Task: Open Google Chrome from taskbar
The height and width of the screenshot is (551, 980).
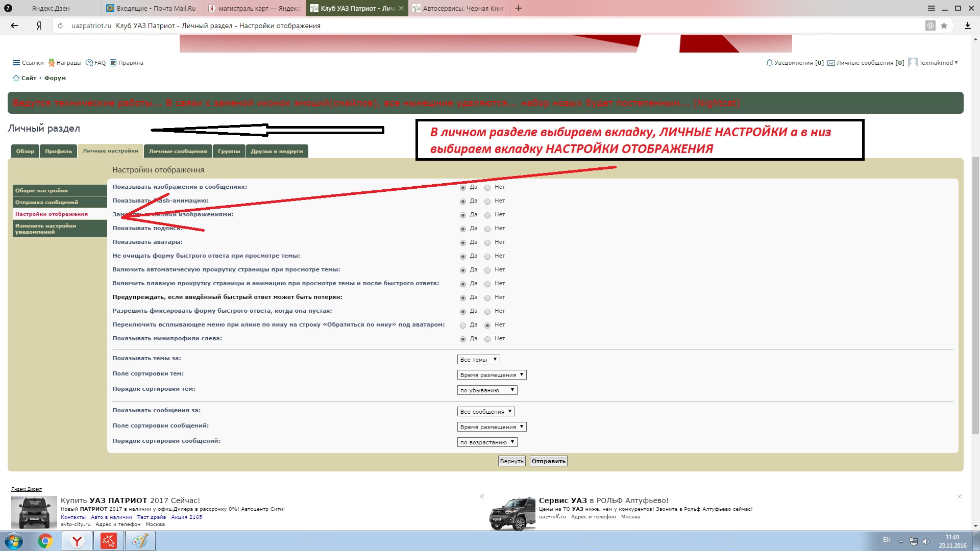Action: pos(45,541)
